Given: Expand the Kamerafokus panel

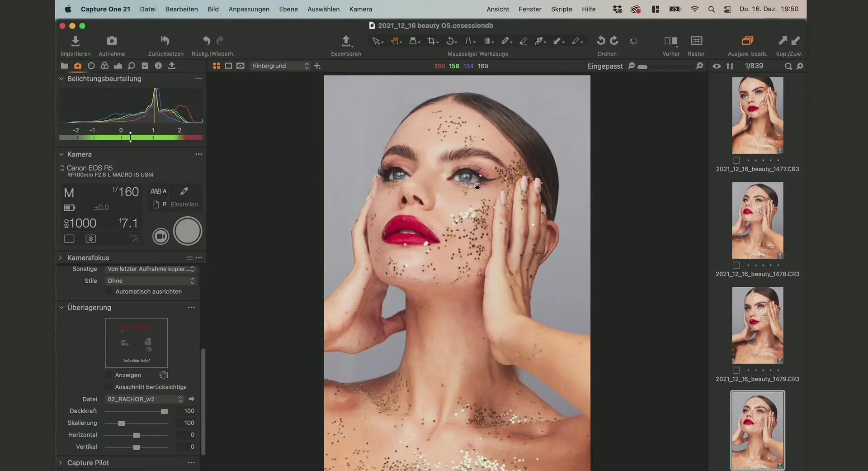Looking at the screenshot, I should (61, 258).
